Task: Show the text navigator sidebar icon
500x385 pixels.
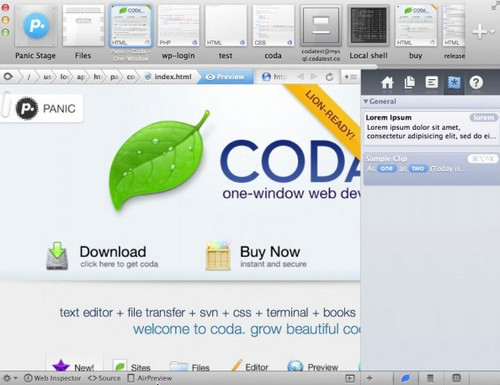Action: point(432,82)
